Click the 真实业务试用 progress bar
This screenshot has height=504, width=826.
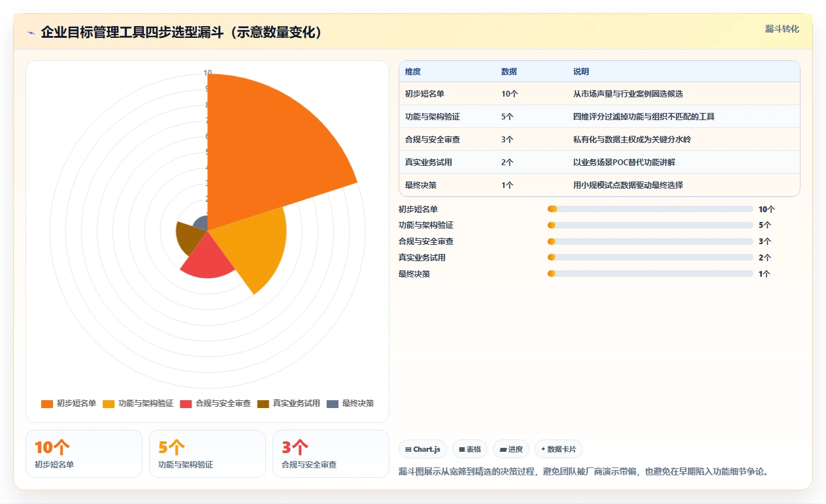coord(650,257)
